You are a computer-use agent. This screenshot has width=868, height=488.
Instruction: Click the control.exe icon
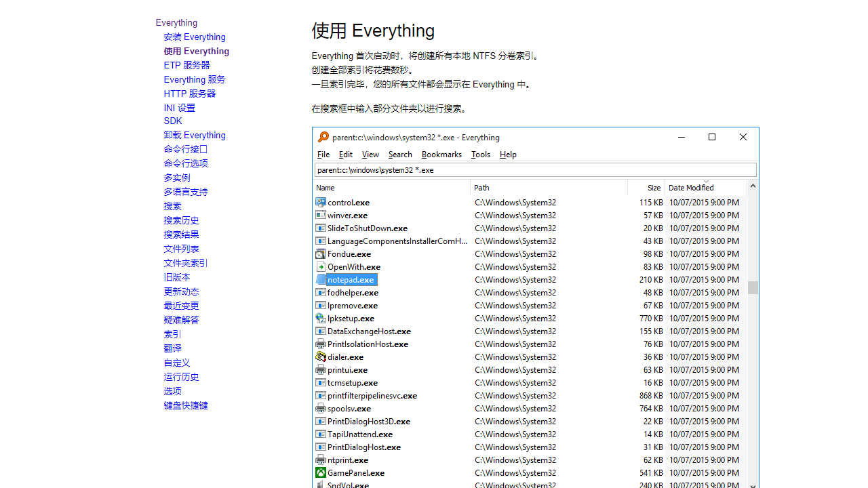click(x=321, y=202)
